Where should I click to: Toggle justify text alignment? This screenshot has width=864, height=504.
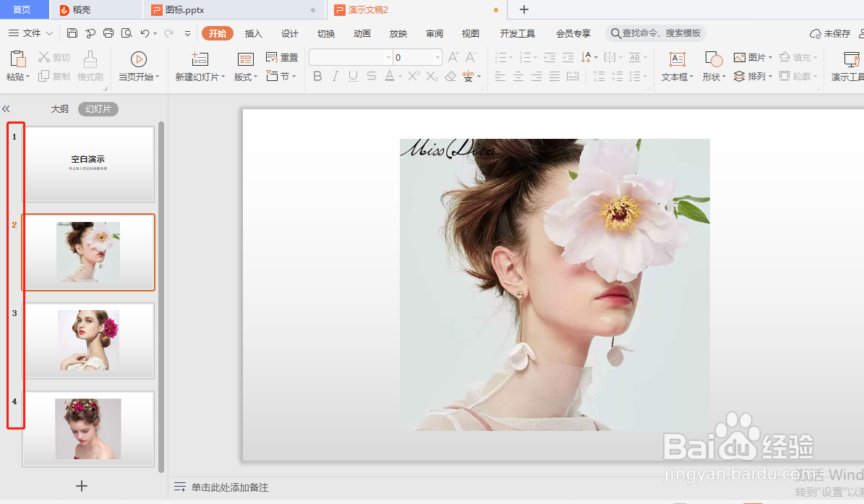(x=555, y=76)
